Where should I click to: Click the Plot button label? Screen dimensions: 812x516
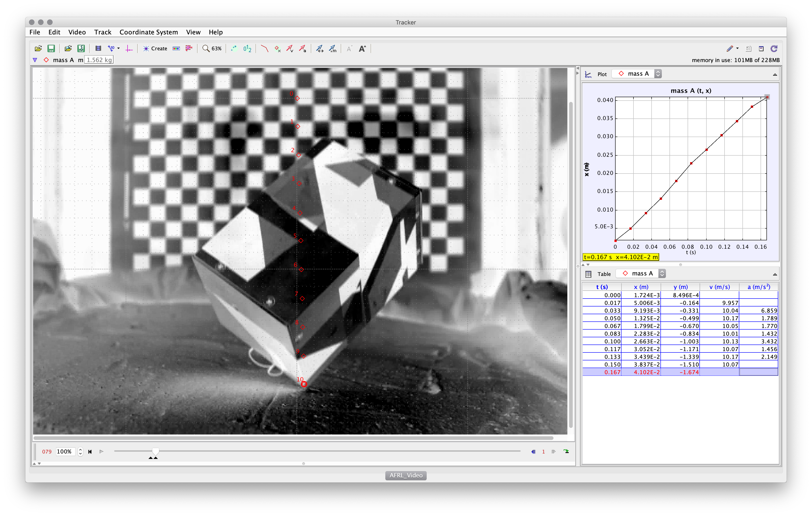tap(602, 74)
